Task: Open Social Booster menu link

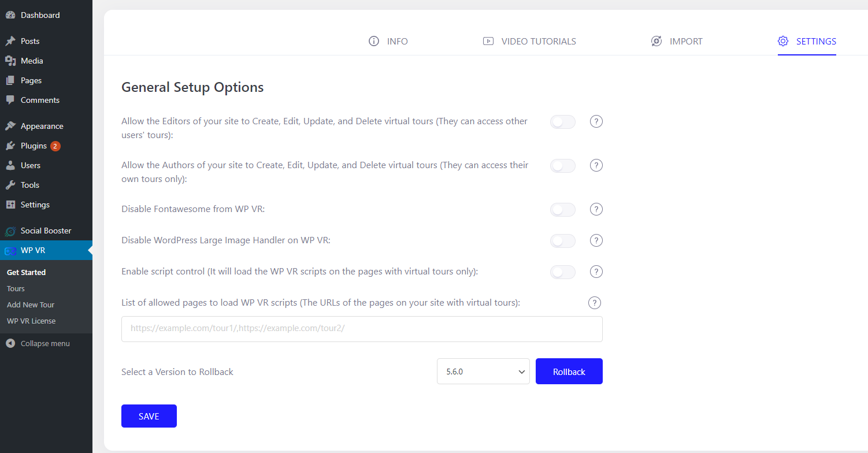Action: pyautogui.click(x=46, y=231)
